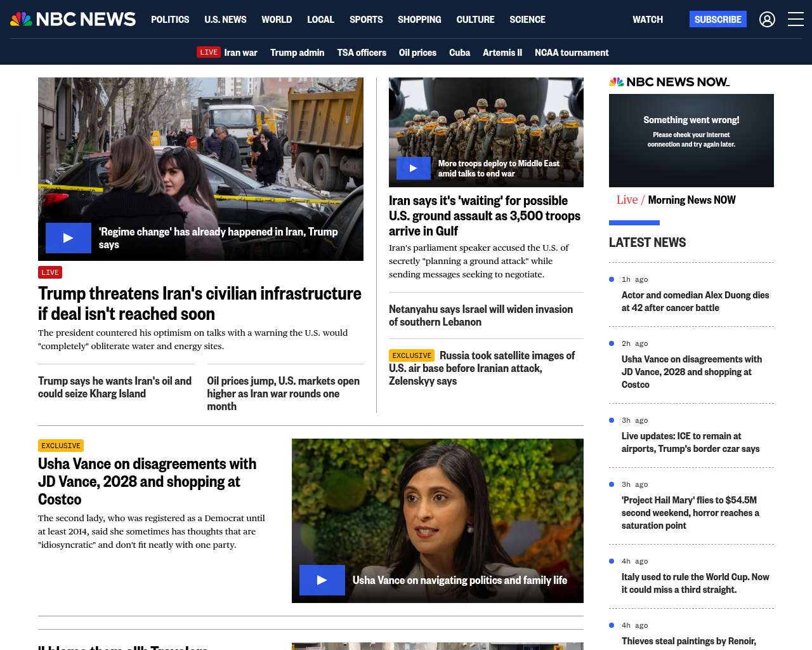Click the EXCLUSIVE badge above Usha Vance headline
The height and width of the screenshot is (650, 812).
pyautogui.click(x=61, y=446)
